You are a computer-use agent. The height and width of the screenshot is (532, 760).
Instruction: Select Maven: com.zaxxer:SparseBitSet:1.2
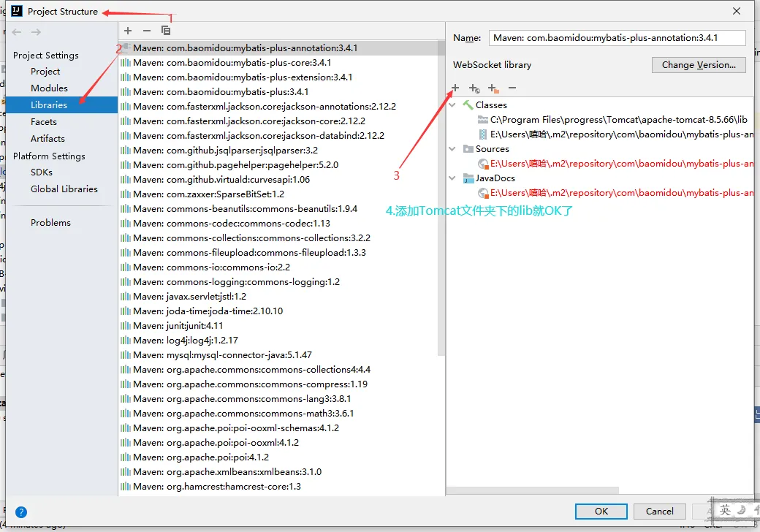coord(280,194)
